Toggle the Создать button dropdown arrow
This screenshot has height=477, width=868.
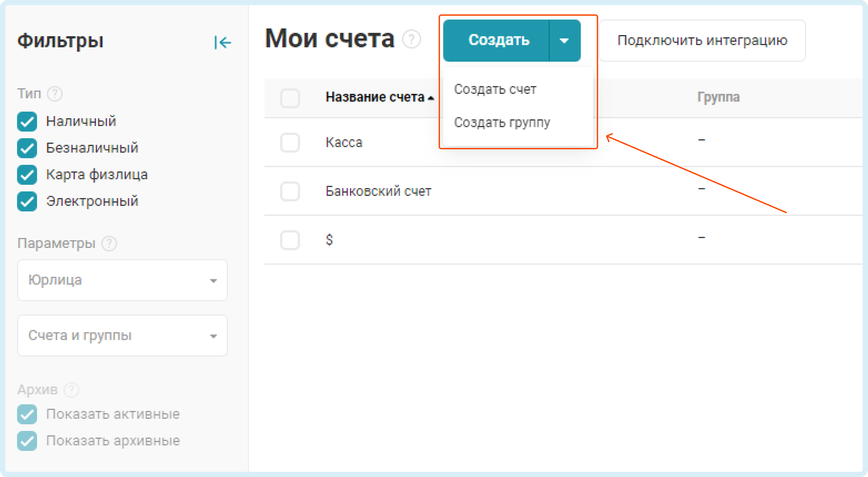click(x=565, y=41)
